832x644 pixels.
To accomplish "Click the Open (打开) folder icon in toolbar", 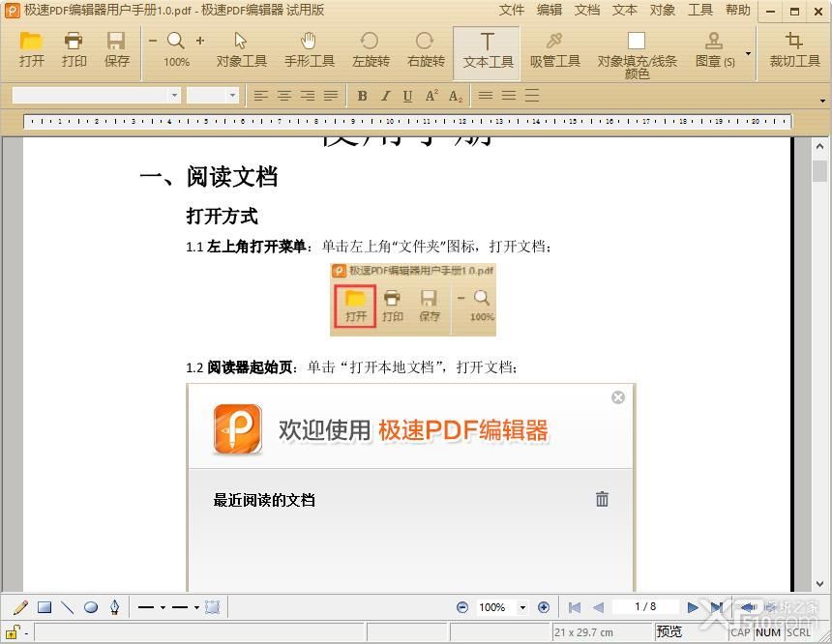I will point(31,50).
